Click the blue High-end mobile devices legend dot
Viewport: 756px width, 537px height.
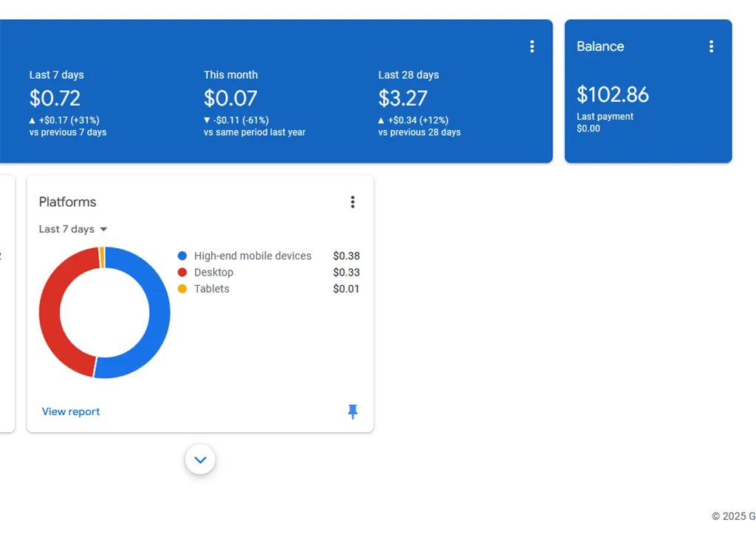coord(182,256)
